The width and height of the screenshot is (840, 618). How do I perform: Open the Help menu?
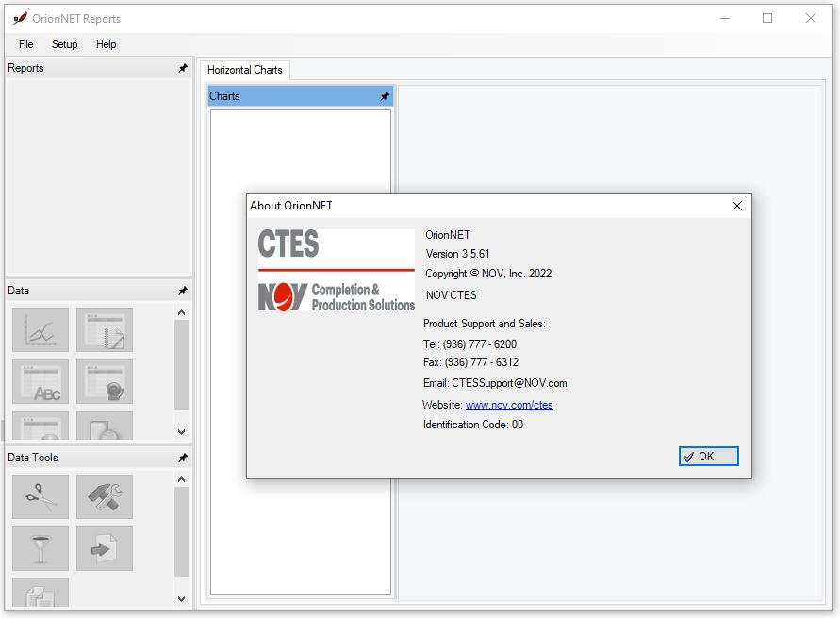(107, 44)
